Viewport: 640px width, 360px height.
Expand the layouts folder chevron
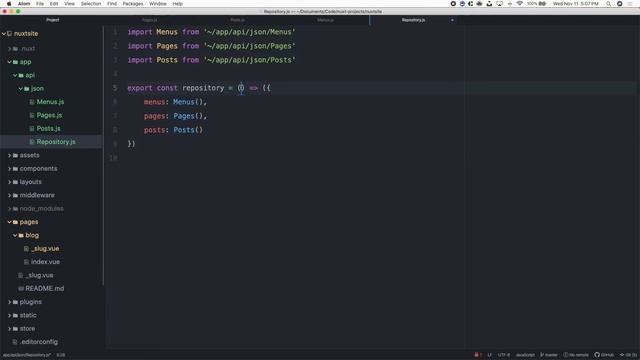point(9,182)
